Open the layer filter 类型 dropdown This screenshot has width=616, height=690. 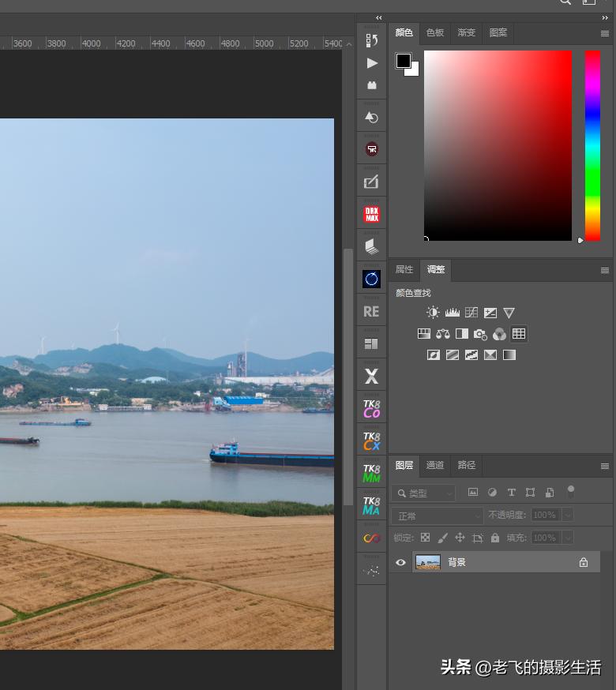(x=424, y=493)
